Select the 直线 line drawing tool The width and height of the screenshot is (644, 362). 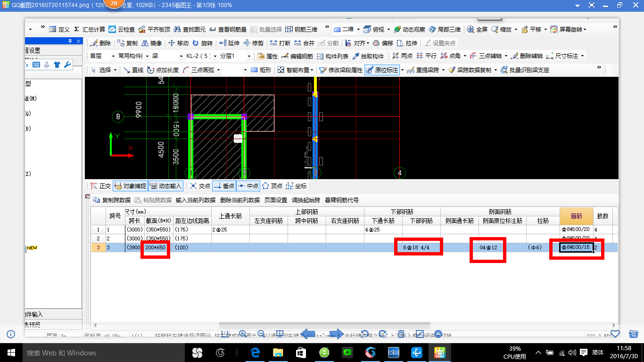click(x=134, y=70)
